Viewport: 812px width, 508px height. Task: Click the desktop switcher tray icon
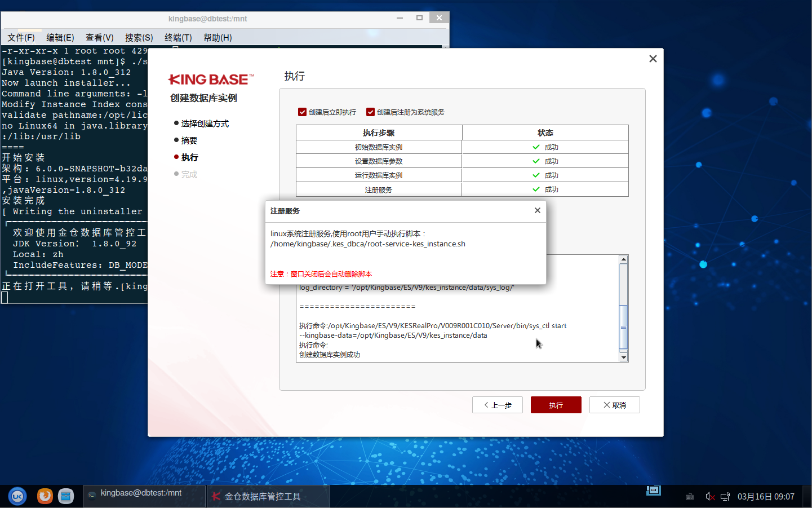point(654,491)
